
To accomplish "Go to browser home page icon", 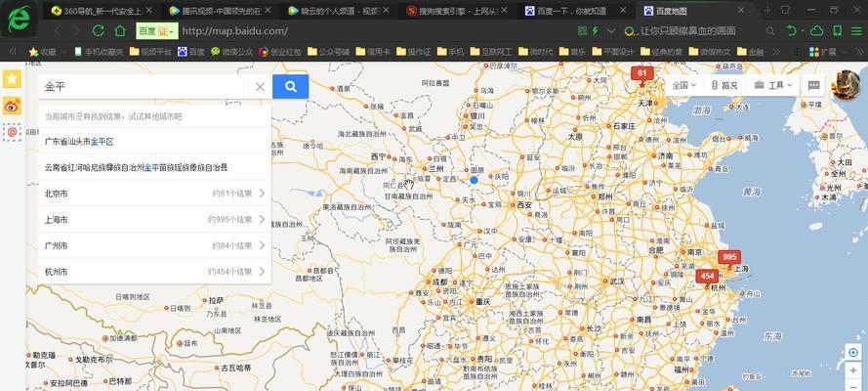I will point(119,31).
